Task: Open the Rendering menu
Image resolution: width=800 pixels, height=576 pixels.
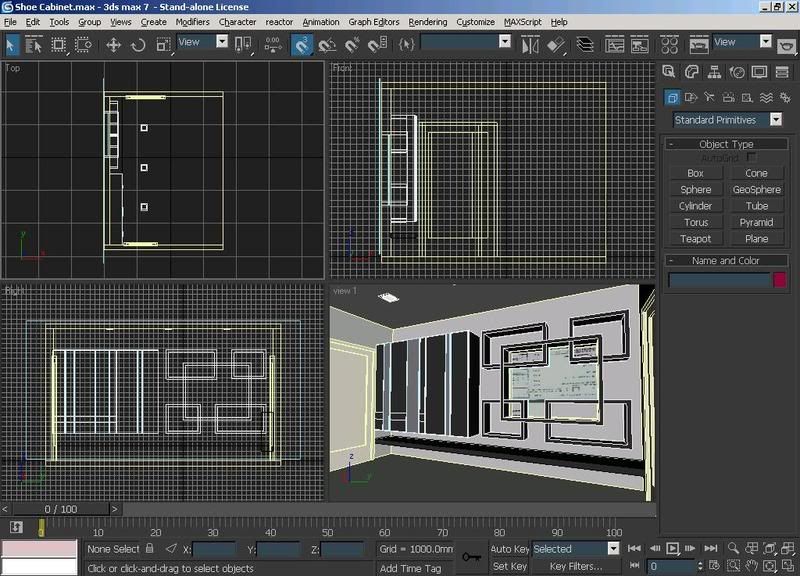Action: click(428, 21)
